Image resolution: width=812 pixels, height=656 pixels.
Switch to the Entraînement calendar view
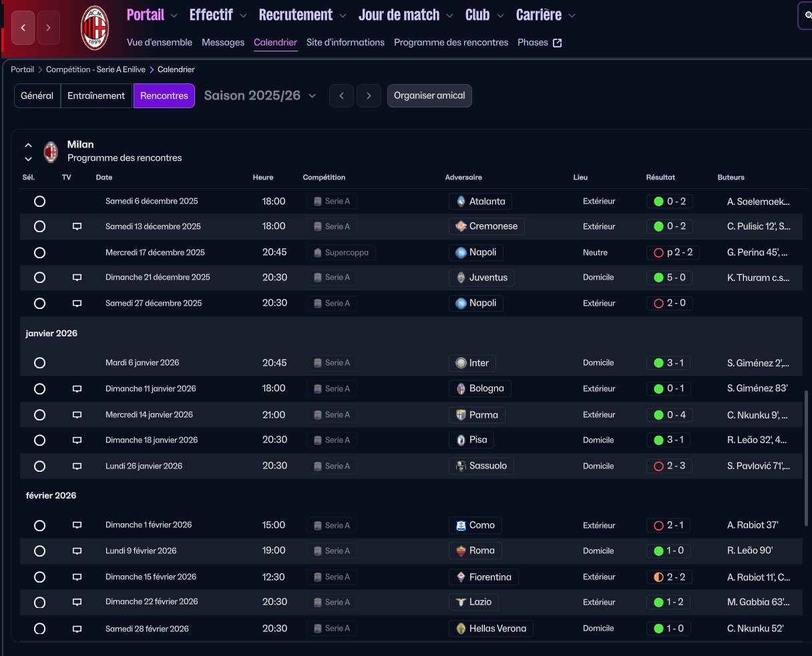(97, 95)
